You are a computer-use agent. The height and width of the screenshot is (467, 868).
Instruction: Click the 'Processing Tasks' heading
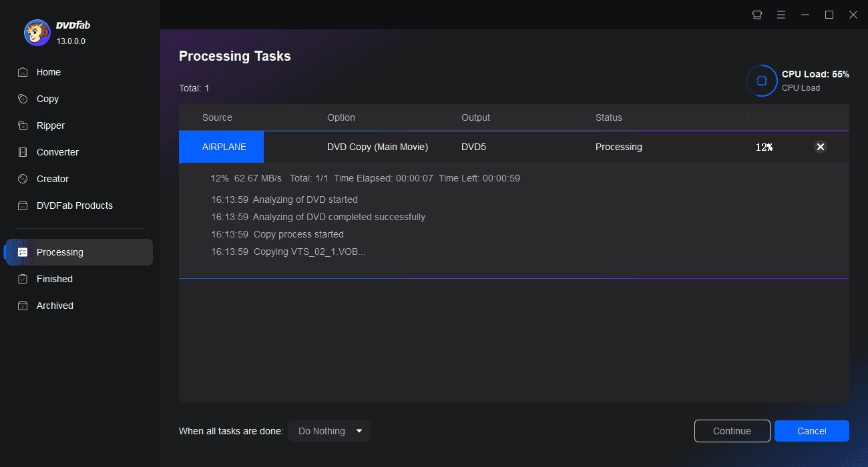tap(235, 56)
